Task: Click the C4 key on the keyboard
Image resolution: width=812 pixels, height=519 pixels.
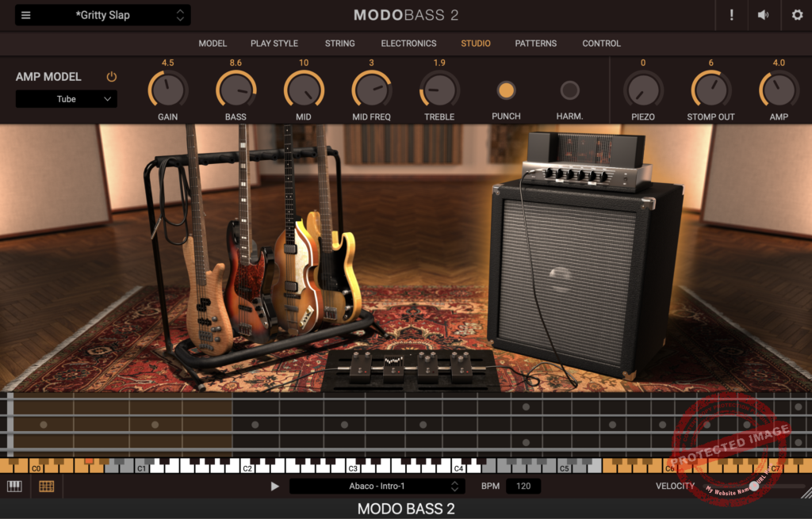Action: (458, 468)
